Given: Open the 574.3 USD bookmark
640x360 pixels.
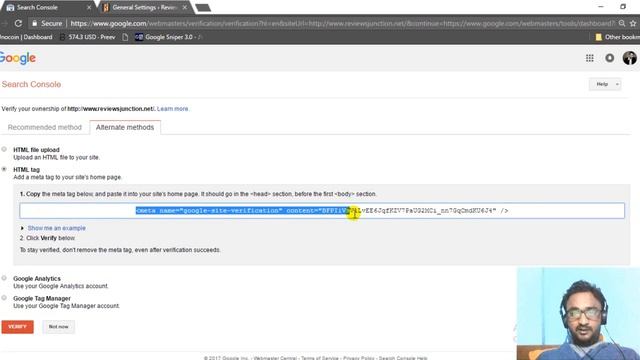Looking at the screenshot, I should (88, 37).
